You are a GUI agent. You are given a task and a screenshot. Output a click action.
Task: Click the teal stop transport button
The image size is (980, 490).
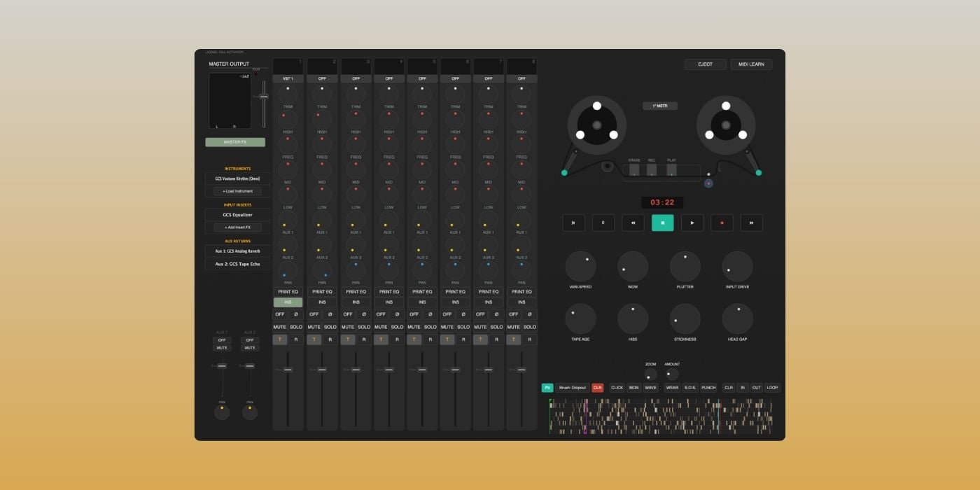click(662, 223)
